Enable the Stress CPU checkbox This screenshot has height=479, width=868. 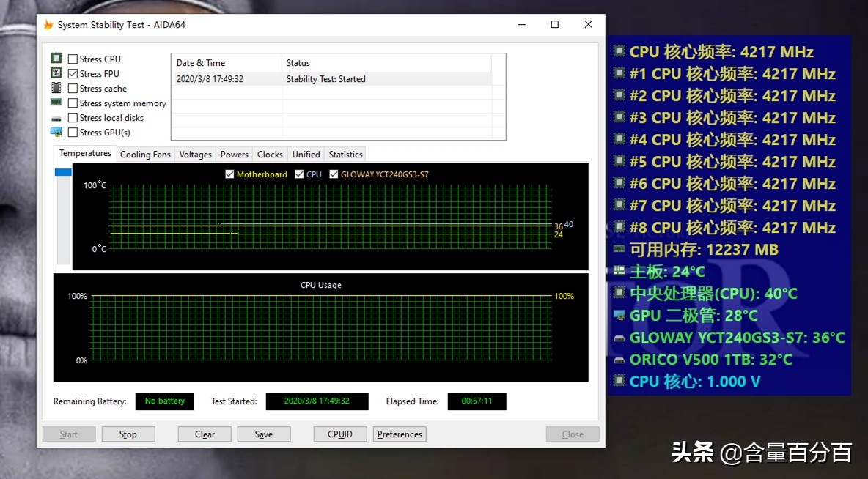tap(71, 57)
